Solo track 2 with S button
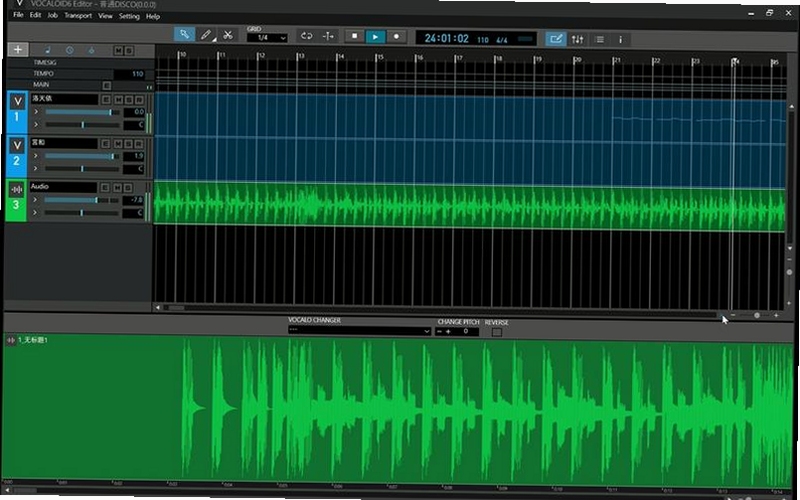This screenshot has width=800, height=500. 129,144
